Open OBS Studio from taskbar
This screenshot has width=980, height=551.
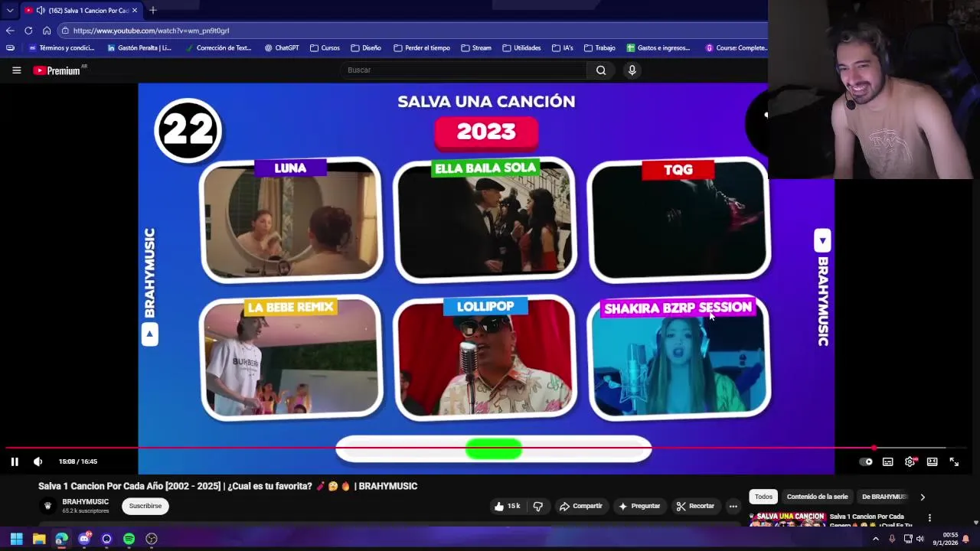point(152,539)
